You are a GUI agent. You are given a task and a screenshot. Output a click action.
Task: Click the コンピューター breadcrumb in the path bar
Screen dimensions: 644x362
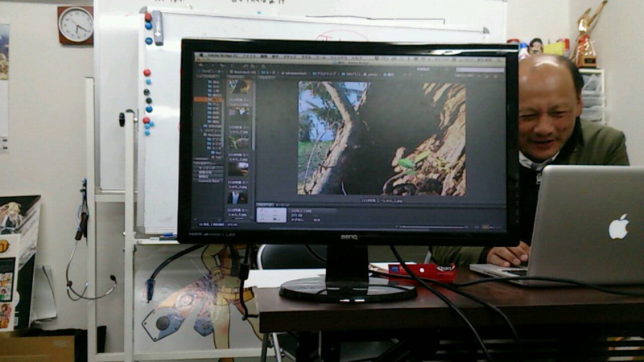(213, 72)
